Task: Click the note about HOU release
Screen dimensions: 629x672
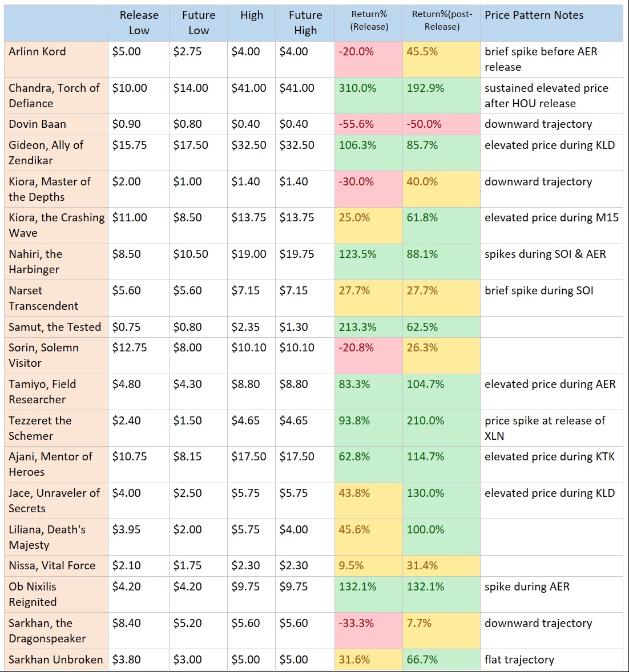Action: pyautogui.click(x=546, y=95)
